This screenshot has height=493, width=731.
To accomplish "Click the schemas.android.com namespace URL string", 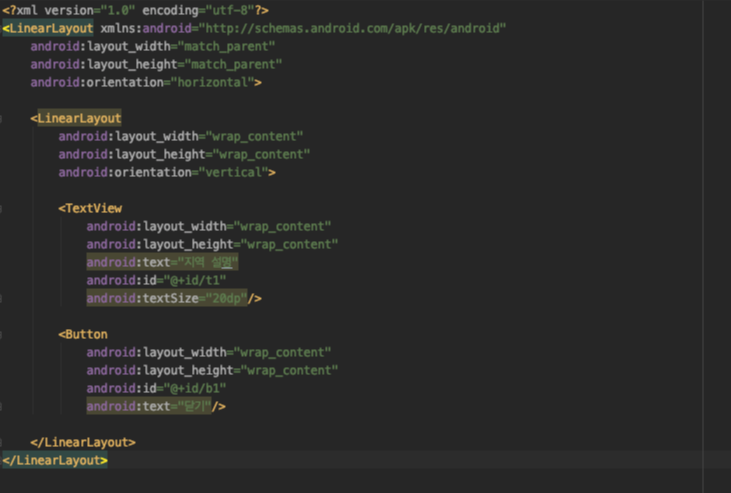I will [x=352, y=28].
